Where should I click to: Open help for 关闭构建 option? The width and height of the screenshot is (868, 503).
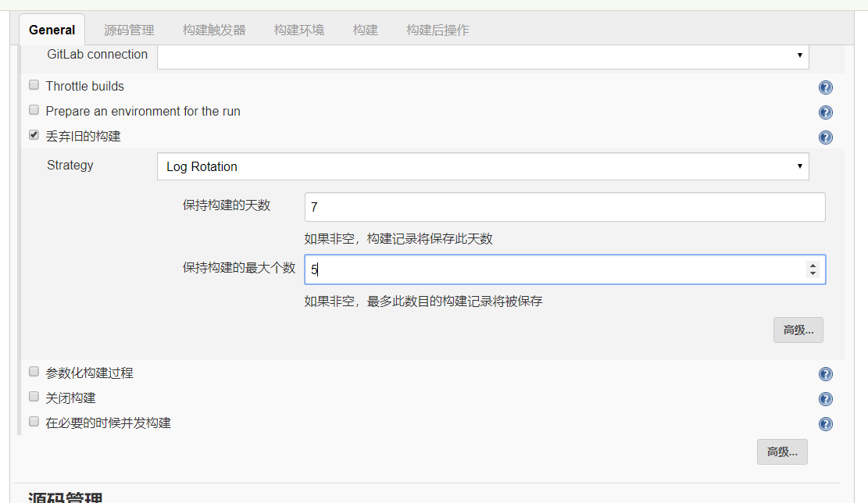point(826,399)
